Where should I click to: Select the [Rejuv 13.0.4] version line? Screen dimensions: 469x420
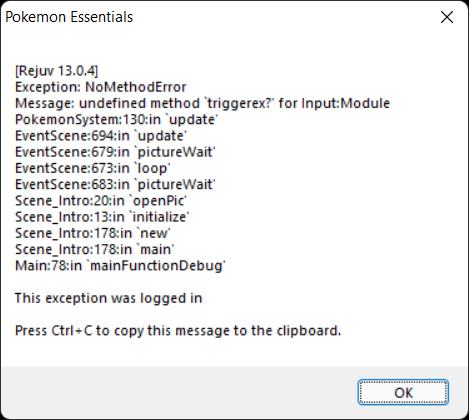[x=57, y=71]
